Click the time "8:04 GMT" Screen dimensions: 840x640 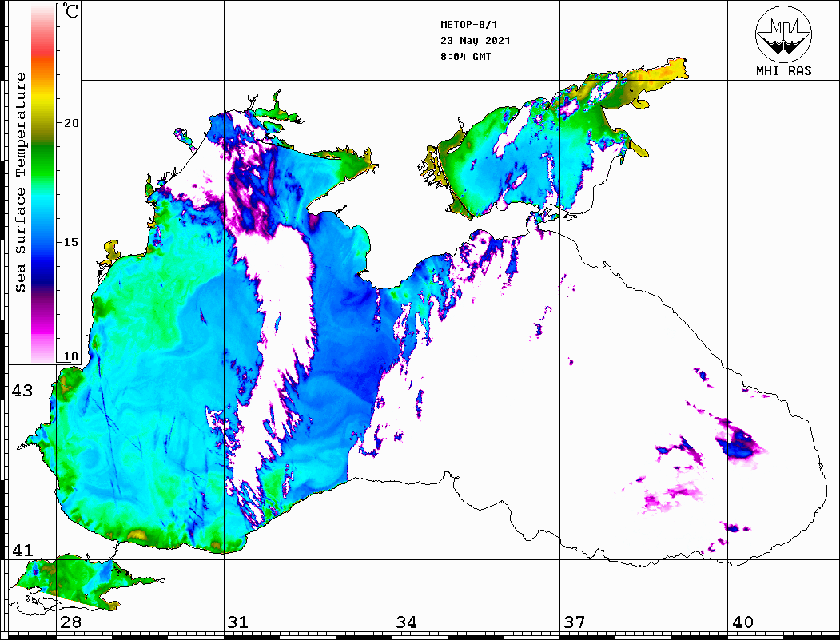point(465,56)
